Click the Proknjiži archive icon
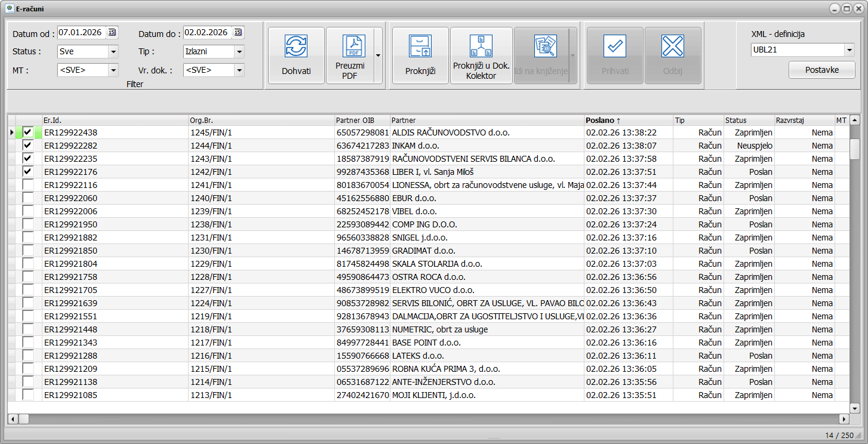Viewport: 868px width, 444px height. coord(420,46)
